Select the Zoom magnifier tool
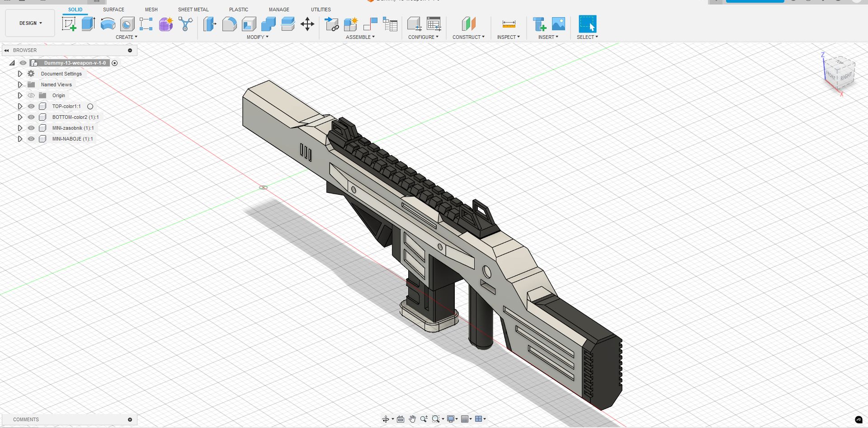The image size is (868, 428). tap(424, 419)
